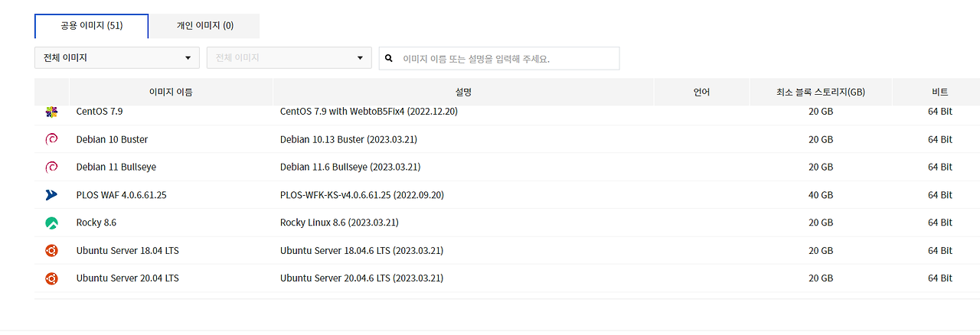Click the 최소 블록 스토리지(GB) column header
This screenshot has height=335, width=980.
821,92
